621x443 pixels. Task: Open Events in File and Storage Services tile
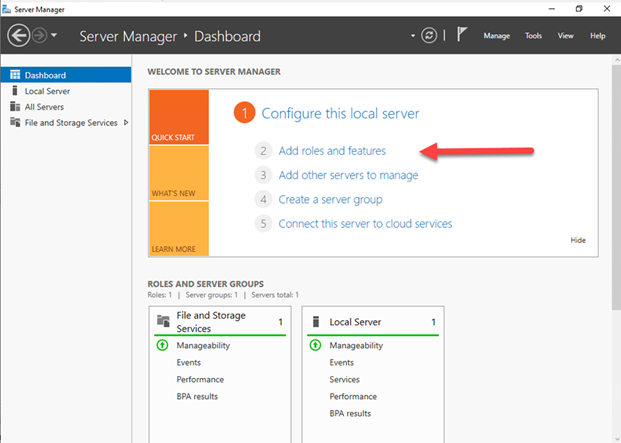[189, 362]
